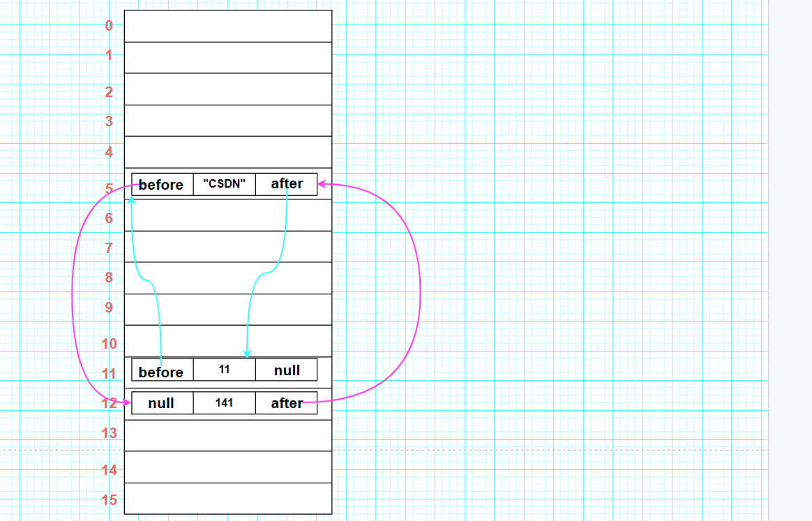Select the "before" cell in row 11

[163, 370]
